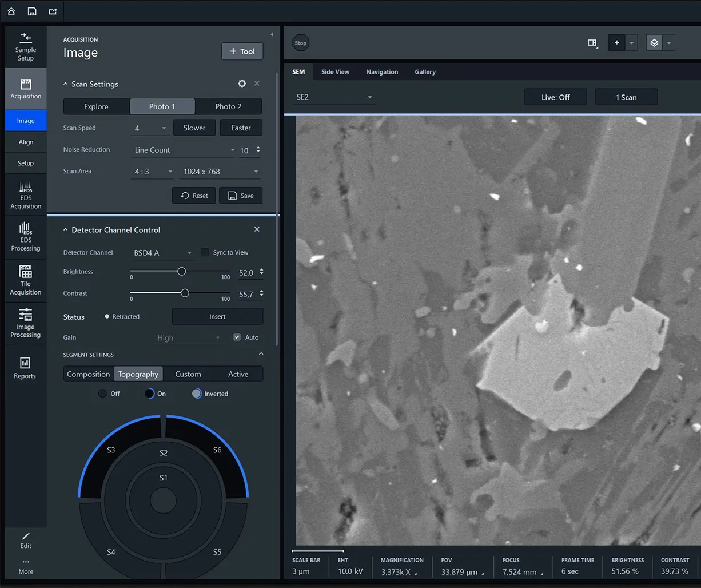Open EDS Processing workspace
Image resolution: width=701 pixels, height=588 pixels.
click(x=26, y=237)
